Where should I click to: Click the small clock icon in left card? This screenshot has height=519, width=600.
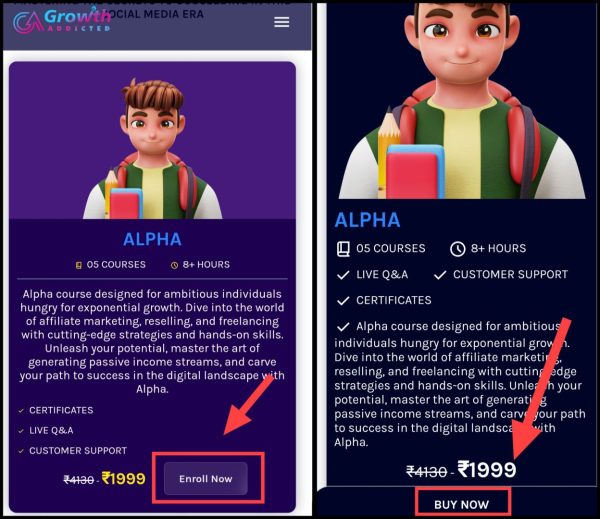pos(174,265)
